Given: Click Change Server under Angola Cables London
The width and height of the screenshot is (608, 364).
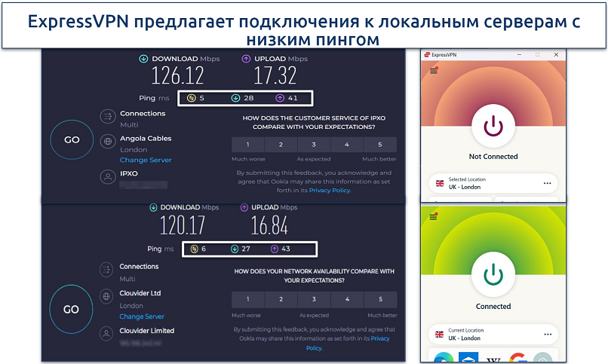Looking at the screenshot, I should click(x=146, y=160).
